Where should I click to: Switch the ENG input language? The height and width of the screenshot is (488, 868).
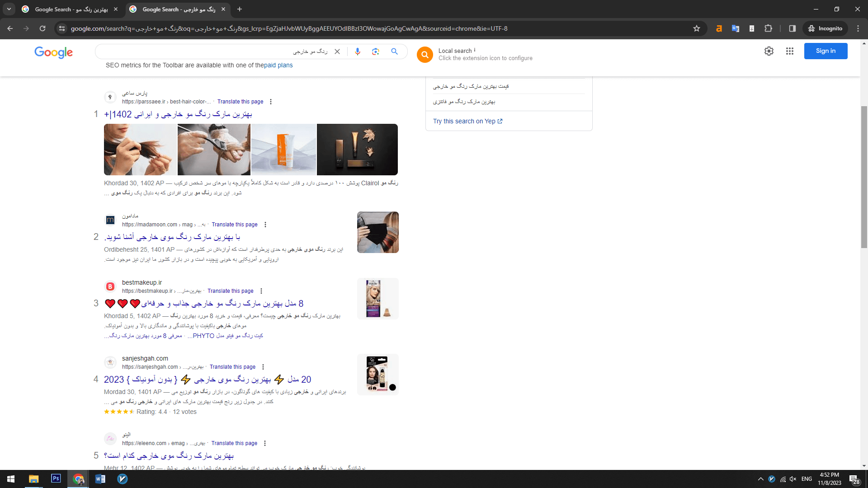point(807,479)
